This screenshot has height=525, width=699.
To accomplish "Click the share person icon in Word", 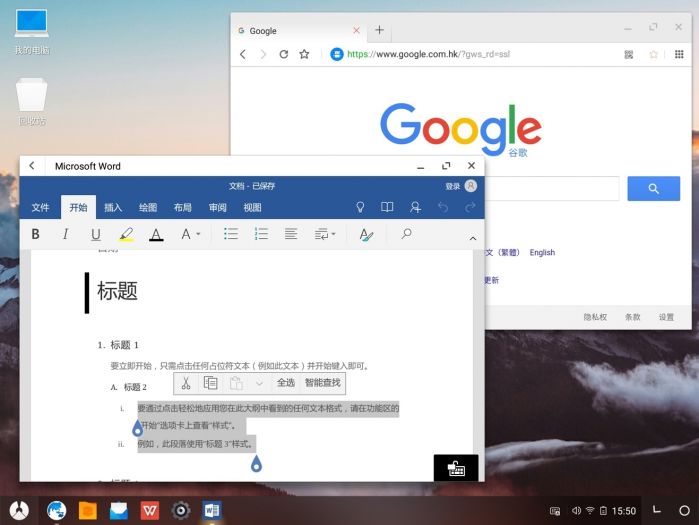I will tap(415, 207).
